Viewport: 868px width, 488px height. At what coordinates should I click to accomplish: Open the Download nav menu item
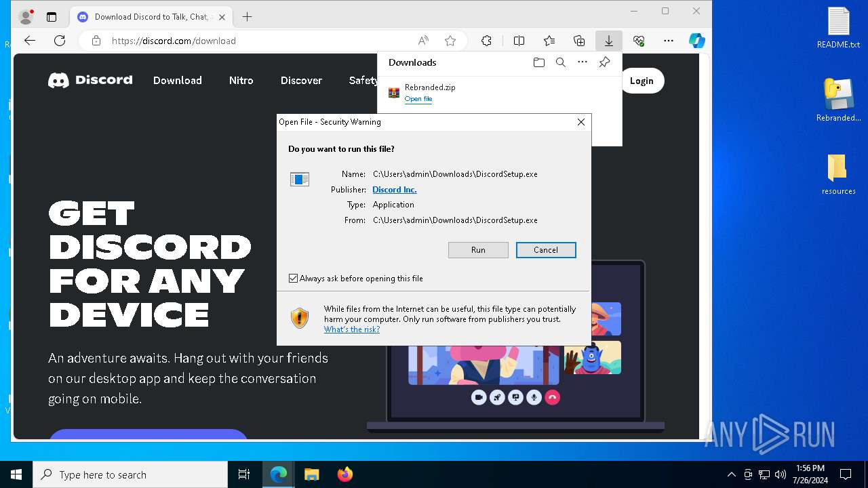coord(178,80)
